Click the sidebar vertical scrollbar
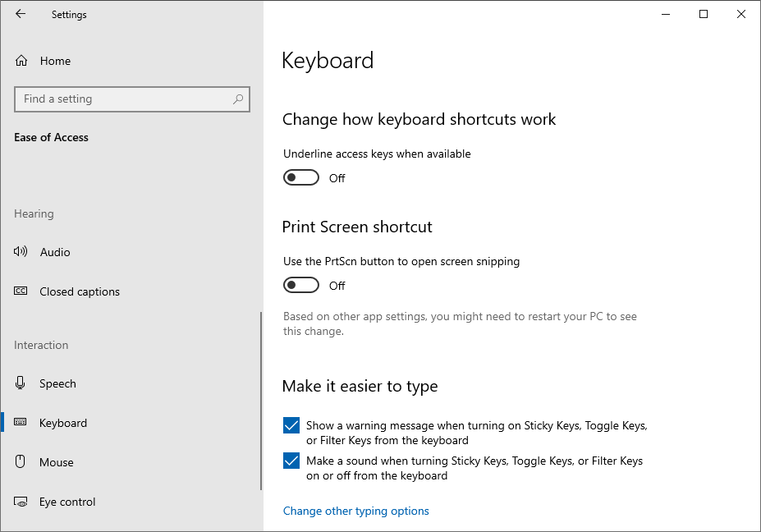The image size is (761, 532). click(x=261, y=401)
